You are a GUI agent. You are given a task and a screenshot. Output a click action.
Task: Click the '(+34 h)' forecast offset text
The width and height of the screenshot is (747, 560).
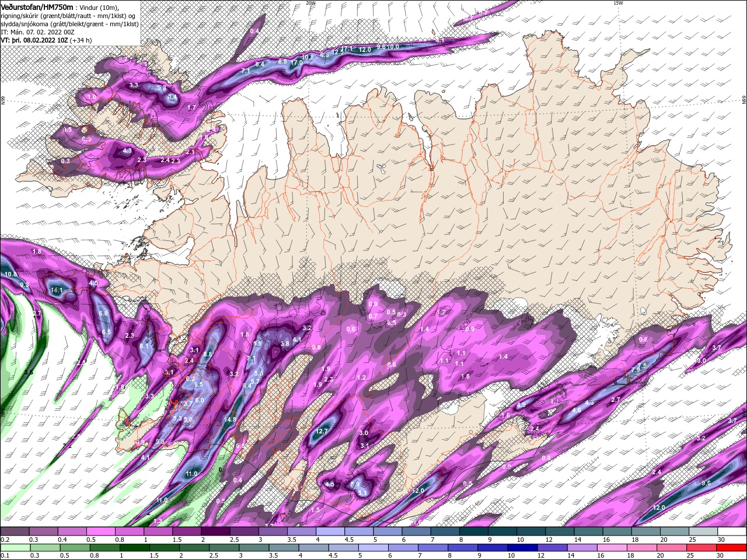[x=81, y=40]
